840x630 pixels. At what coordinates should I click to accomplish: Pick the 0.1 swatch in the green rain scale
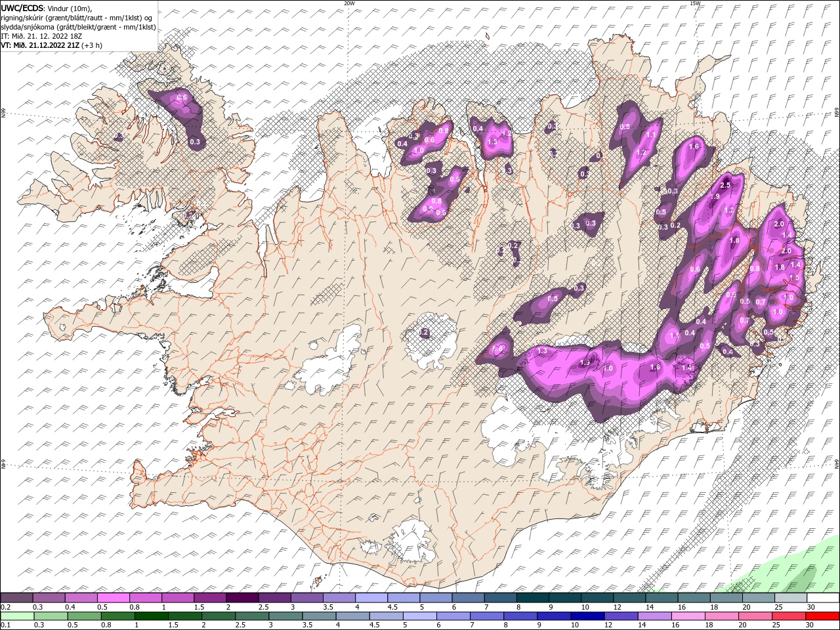pyautogui.click(x=16, y=616)
